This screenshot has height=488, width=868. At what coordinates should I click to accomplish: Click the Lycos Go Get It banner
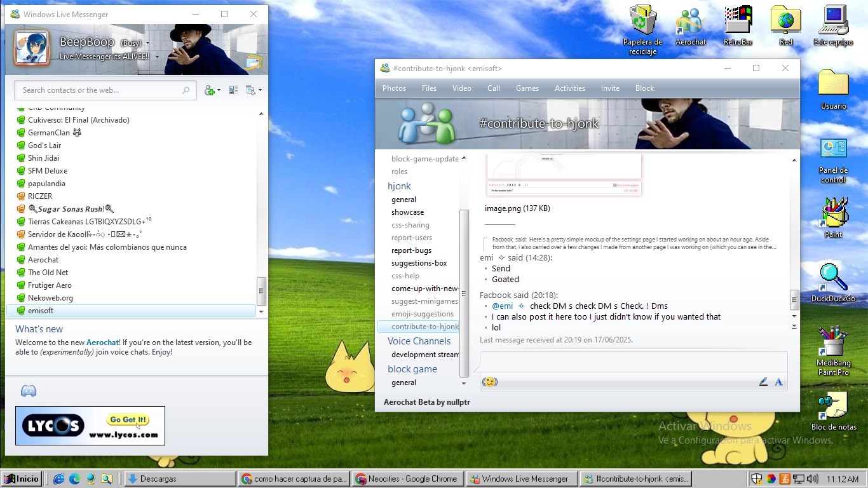[x=90, y=426]
